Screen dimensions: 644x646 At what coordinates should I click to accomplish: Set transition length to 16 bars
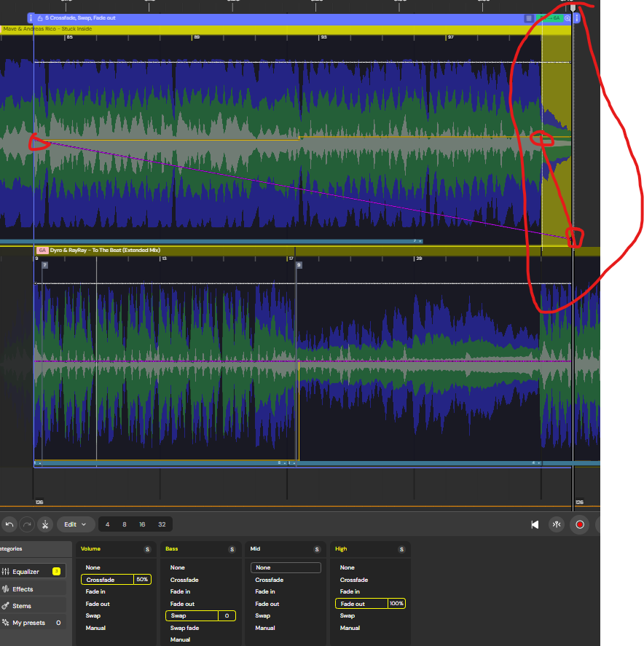[142, 524]
